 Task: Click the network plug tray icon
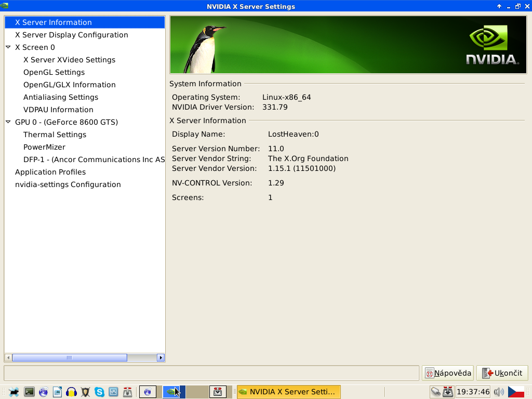(436, 392)
